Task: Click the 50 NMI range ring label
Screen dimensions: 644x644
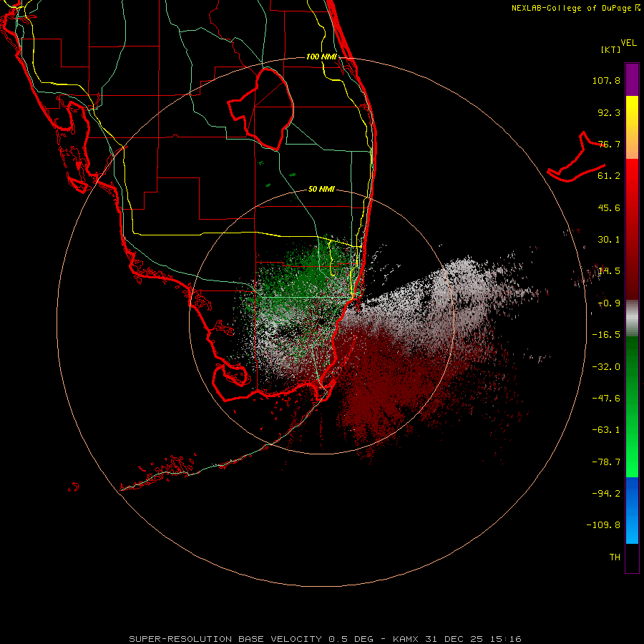Action: coord(321,189)
